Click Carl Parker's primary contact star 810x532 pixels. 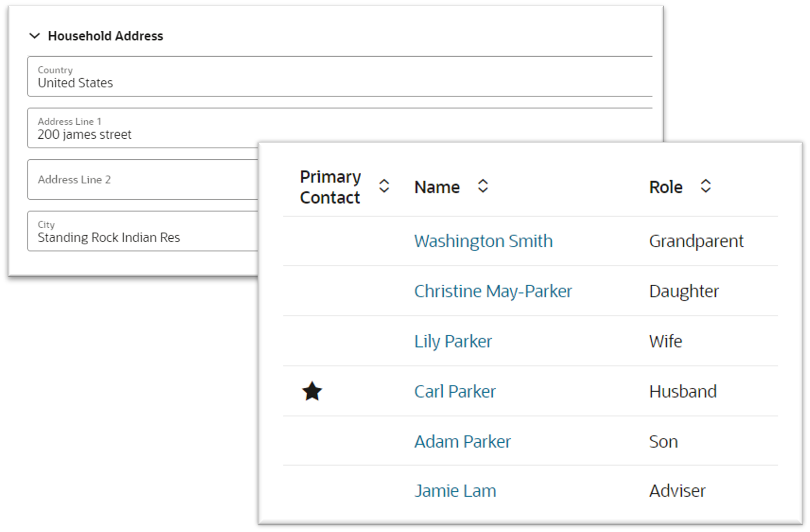(x=312, y=391)
